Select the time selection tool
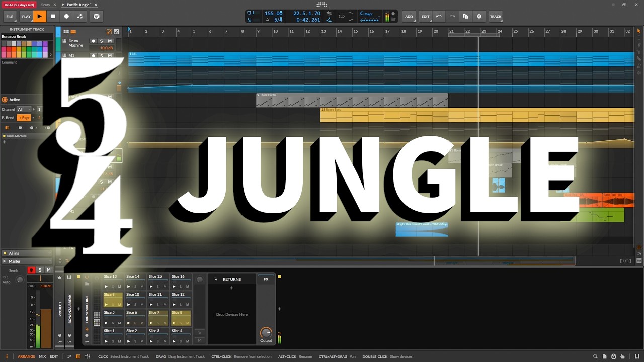 coord(639,38)
